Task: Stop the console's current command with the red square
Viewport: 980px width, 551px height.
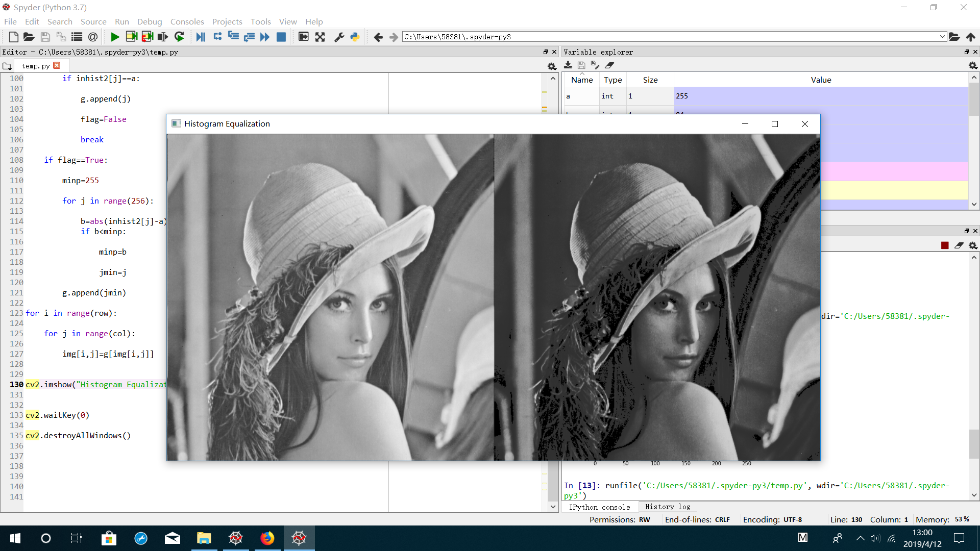Action: click(945, 245)
